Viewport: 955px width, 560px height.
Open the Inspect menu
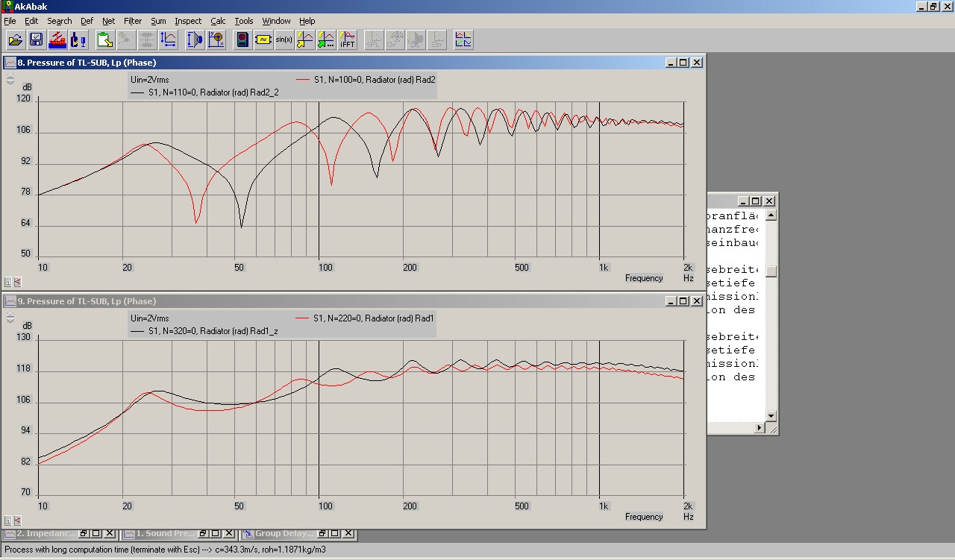tap(188, 21)
